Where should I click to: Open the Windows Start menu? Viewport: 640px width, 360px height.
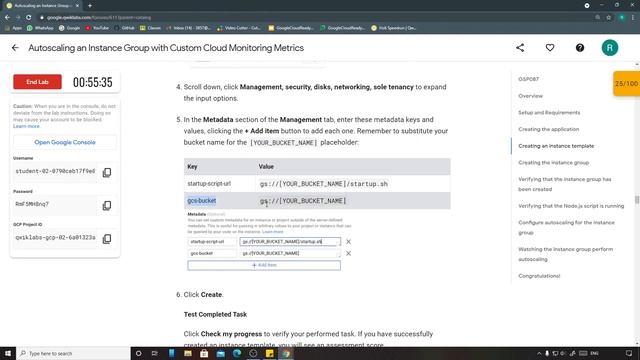[8, 353]
